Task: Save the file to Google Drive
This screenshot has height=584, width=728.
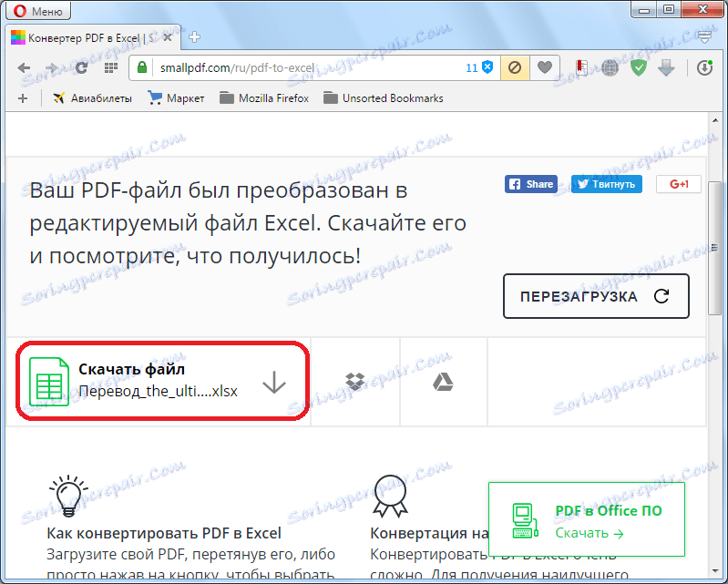Action: [443, 382]
